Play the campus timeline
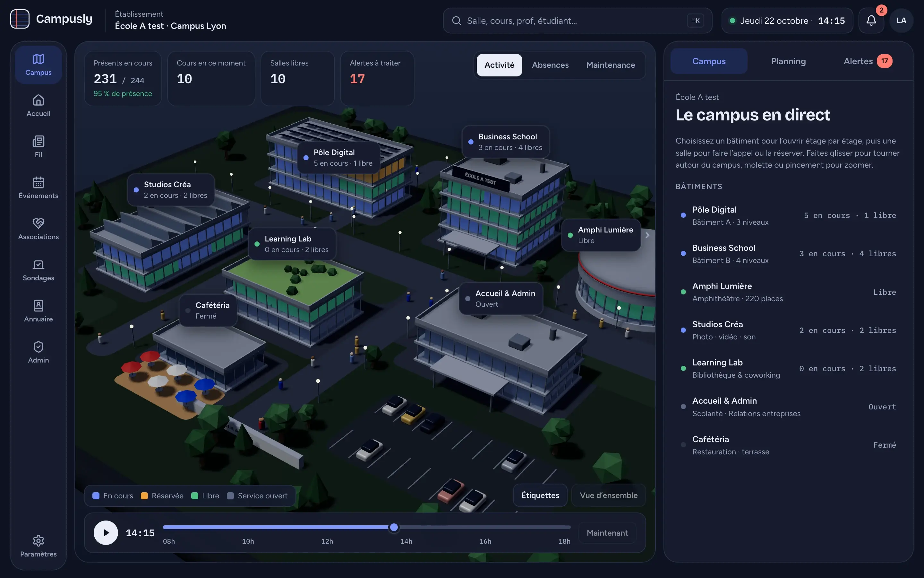Viewport: 924px width, 578px height. pyautogui.click(x=106, y=532)
